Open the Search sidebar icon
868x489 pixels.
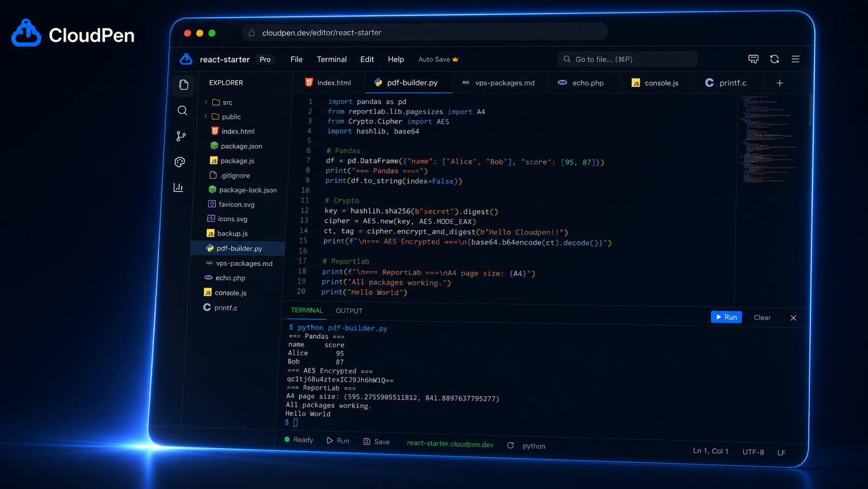pos(182,110)
